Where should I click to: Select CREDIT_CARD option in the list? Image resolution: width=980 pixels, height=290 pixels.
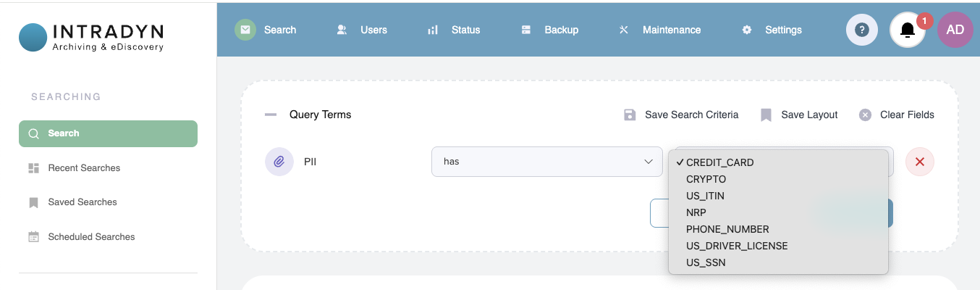(719, 162)
